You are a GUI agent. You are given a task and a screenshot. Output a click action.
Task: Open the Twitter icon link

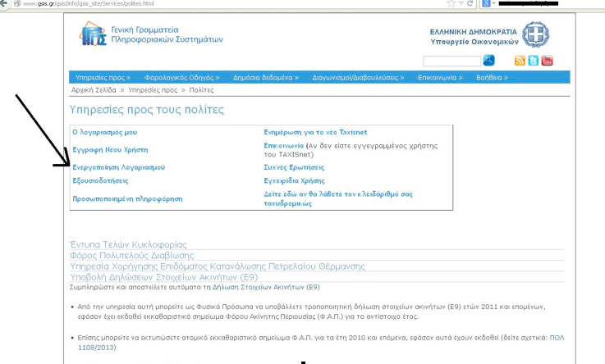533,61
